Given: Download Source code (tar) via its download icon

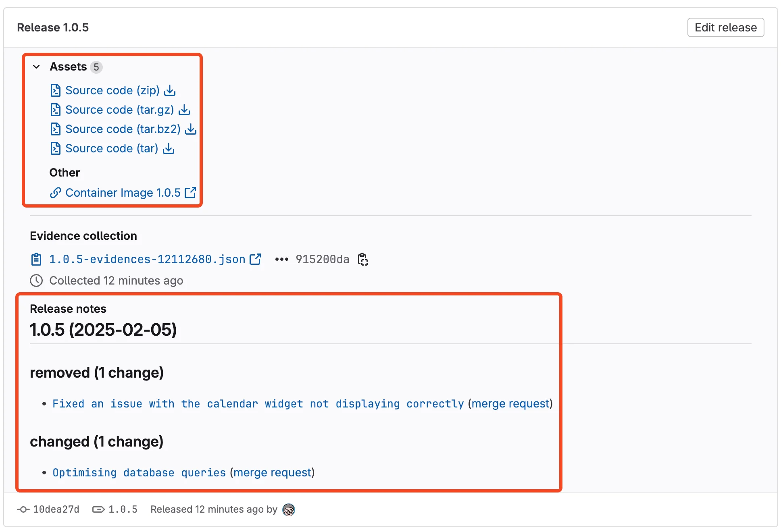Looking at the screenshot, I should tap(168, 149).
